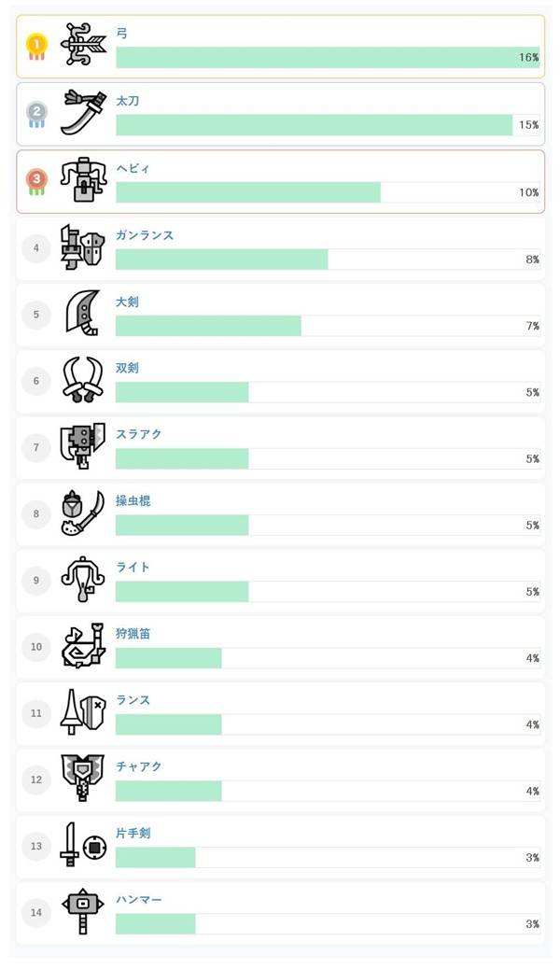The image size is (560, 969).
Task: Click the gold first-place medal badge
Action: (x=36, y=46)
